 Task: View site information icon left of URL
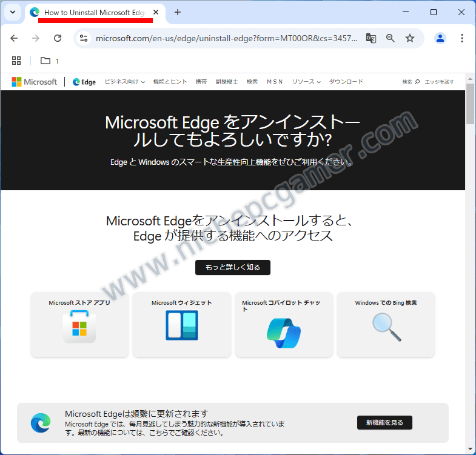[84, 38]
